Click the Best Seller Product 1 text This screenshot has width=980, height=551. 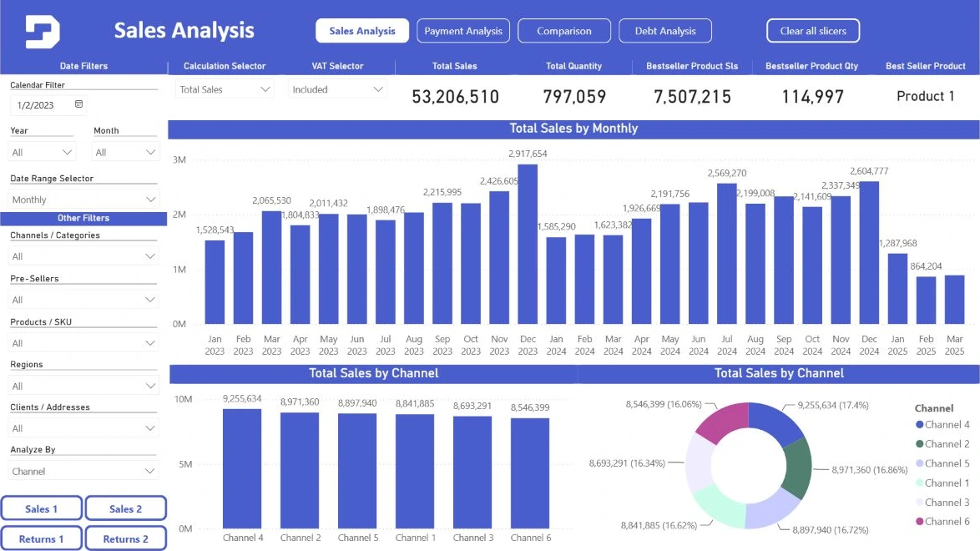(x=926, y=96)
